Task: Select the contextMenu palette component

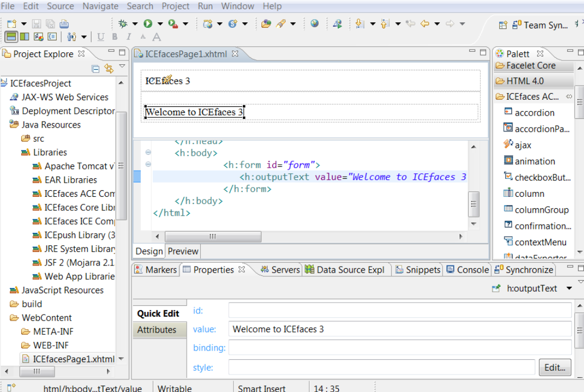Action: pos(535,242)
